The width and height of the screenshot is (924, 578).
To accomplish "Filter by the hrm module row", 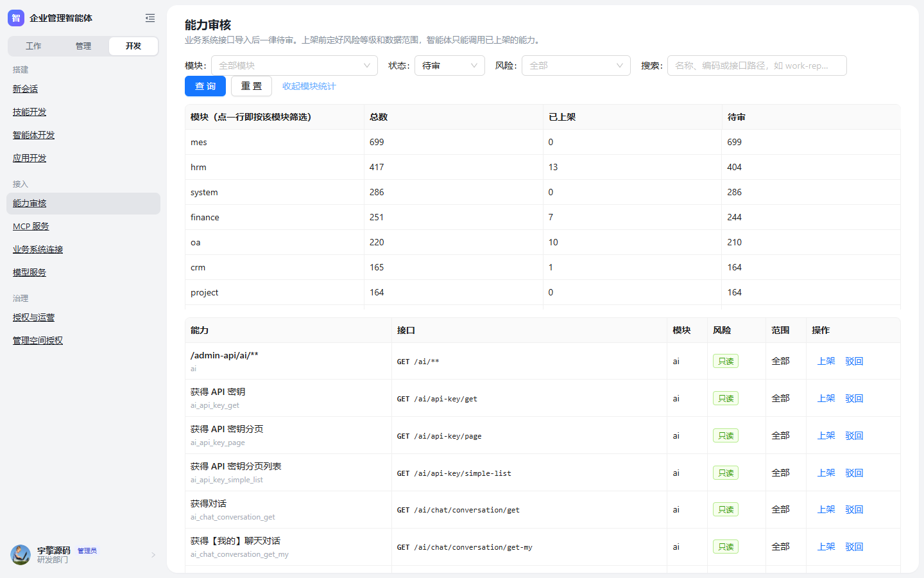I will (x=542, y=167).
